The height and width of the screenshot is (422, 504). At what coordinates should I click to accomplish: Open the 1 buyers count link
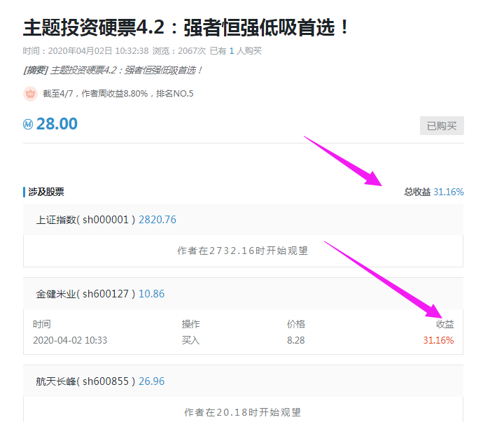(232, 51)
